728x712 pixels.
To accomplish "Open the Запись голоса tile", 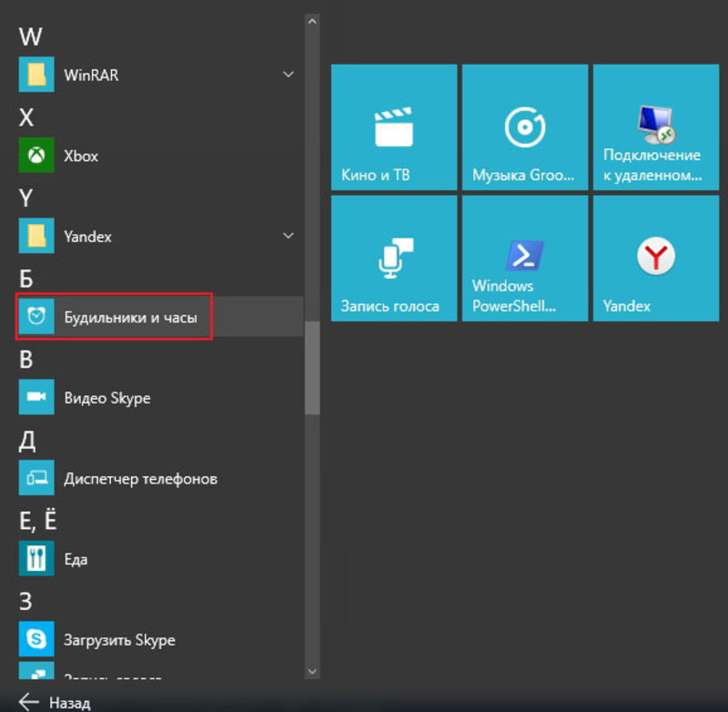I will coord(394,259).
